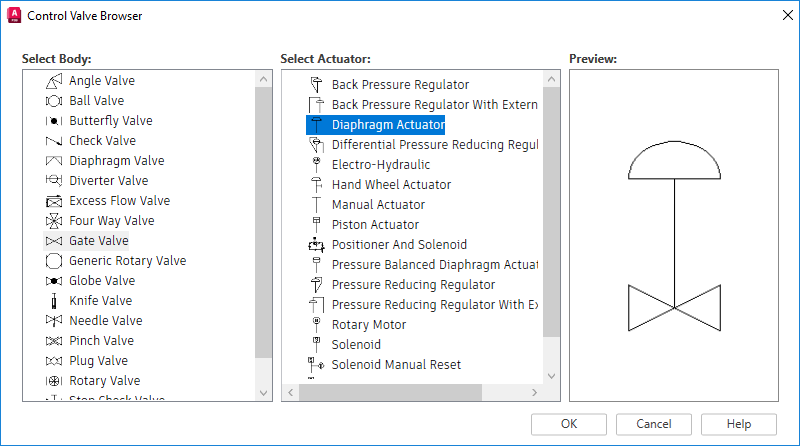800x446 pixels.
Task: Open Help for Control Valve Browser
Action: [x=739, y=424]
